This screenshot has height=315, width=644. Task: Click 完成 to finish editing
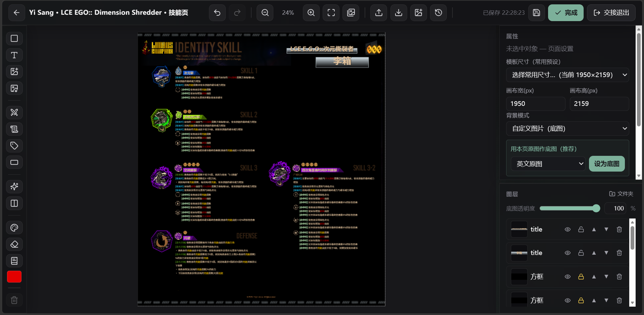tap(566, 13)
